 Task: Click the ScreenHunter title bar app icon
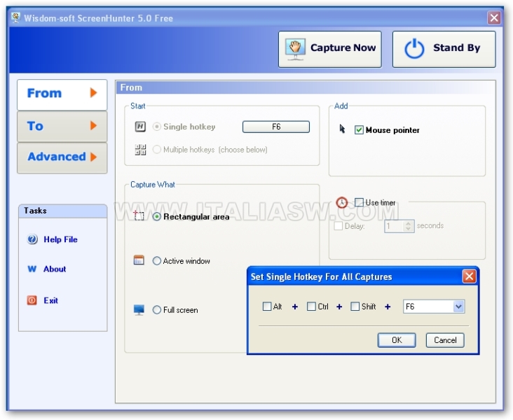tap(15, 17)
